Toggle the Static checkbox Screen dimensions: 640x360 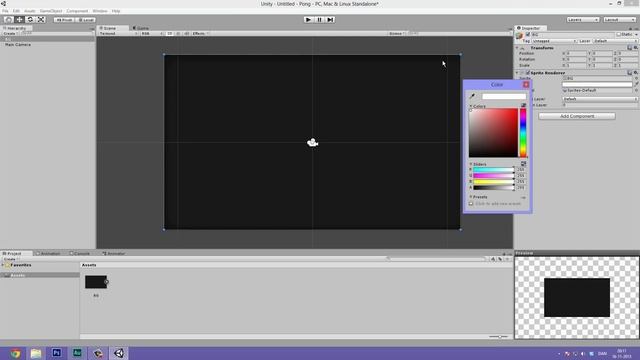click(618, 35)
